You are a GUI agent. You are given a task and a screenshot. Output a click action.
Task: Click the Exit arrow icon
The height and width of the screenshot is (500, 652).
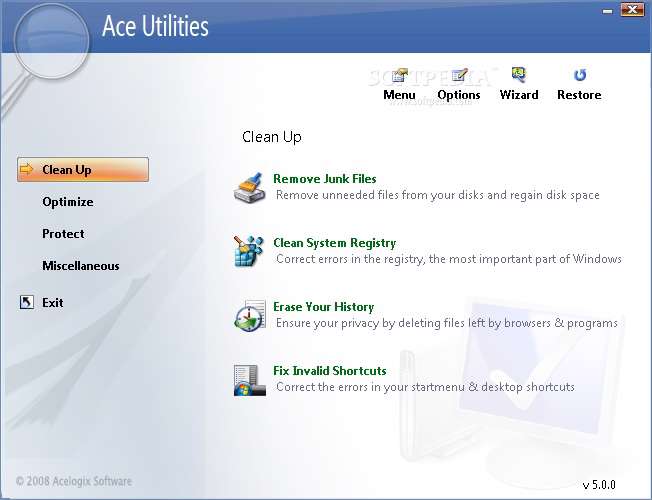(x=27, y=302)
